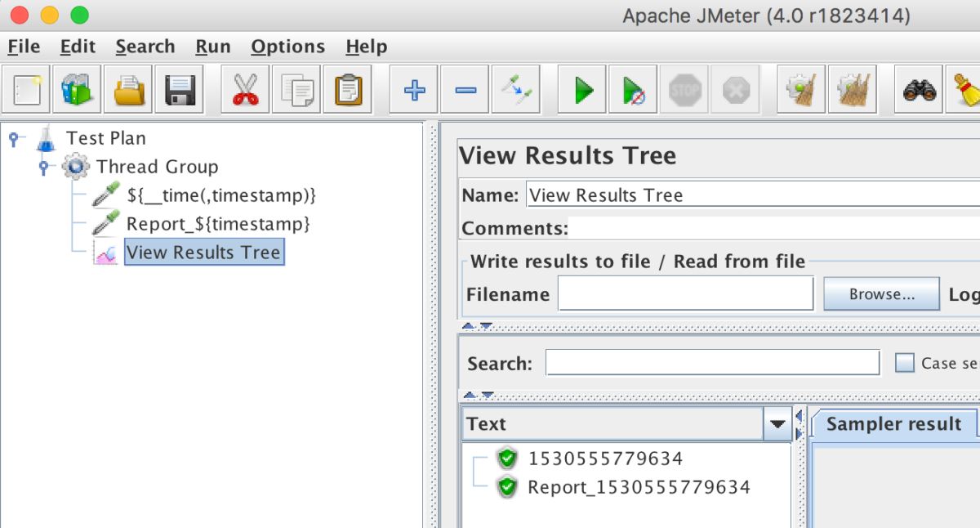980x528 pixels.
Task: Toggle selected element with the toggle icon
Action: click(x=517, y=89)
